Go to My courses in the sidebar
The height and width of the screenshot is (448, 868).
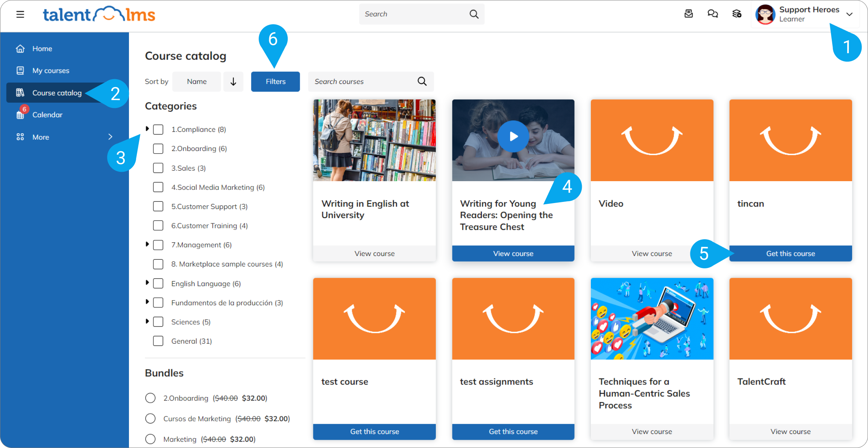click(x=51, y=71)
